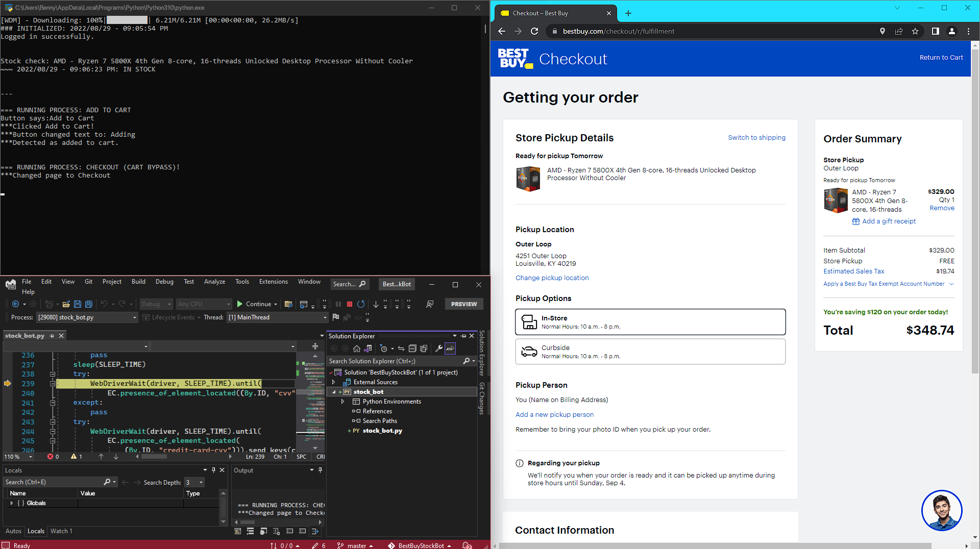This screenshot has height=549, width=980.
Task: Click Return to Cart link
Action: click(x=941, y=58)
